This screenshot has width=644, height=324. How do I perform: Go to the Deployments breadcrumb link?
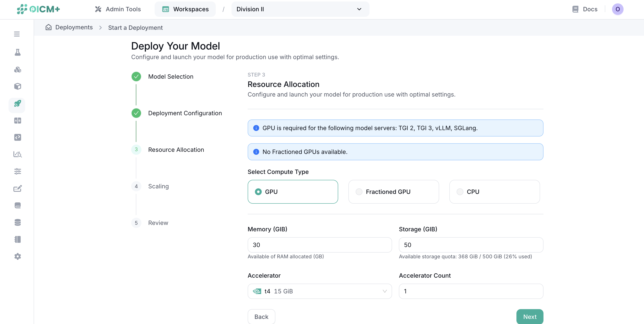(74, 27)
